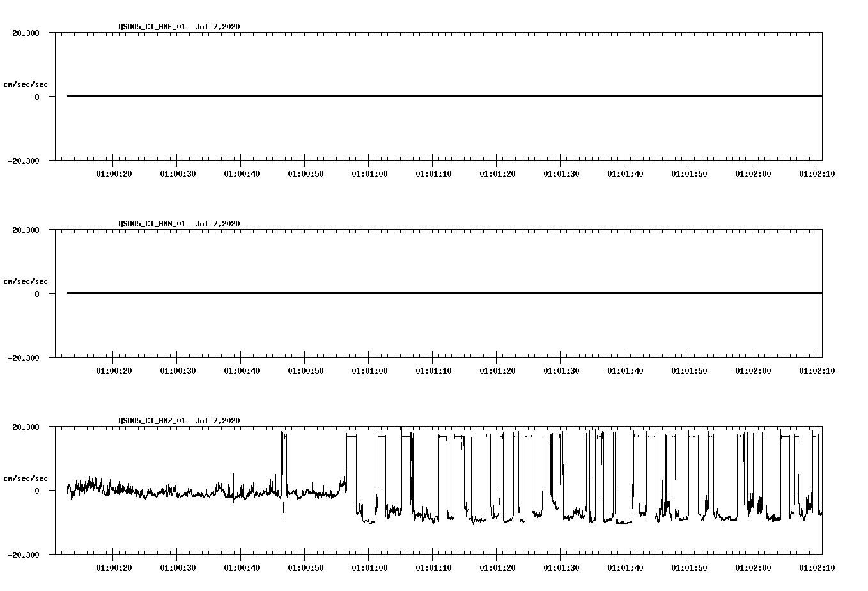Click the 01:01:00 time label under HNE plot
This screenshot has width=868, height=591.
pyautogui.click(x=369, y=173)
